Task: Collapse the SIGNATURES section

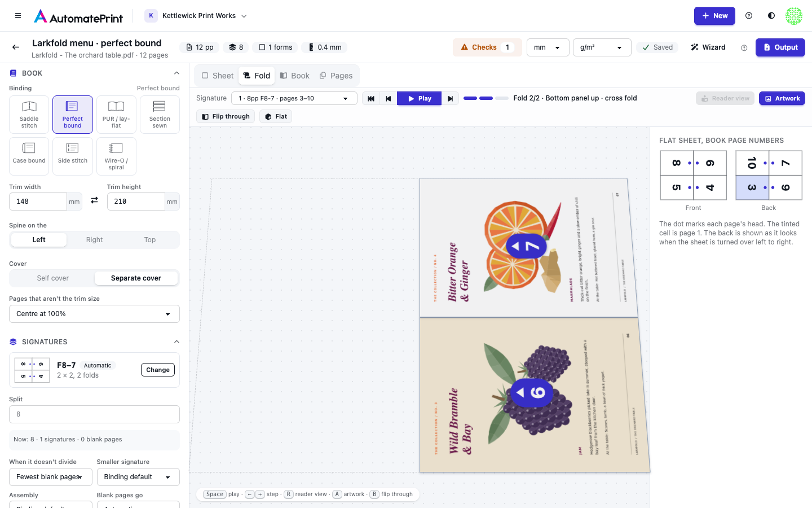Action: click(x=176, y=342)
